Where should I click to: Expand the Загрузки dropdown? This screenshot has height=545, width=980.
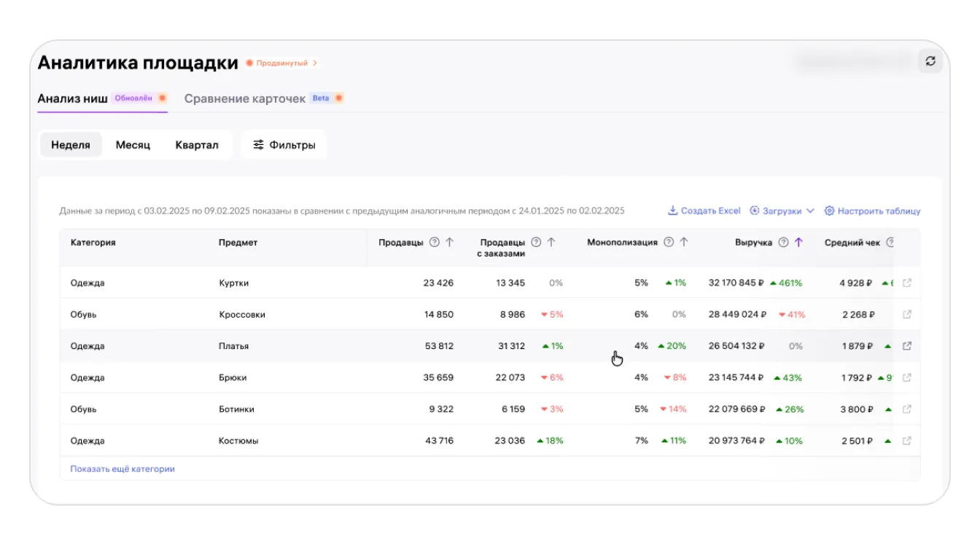point(782,211)
